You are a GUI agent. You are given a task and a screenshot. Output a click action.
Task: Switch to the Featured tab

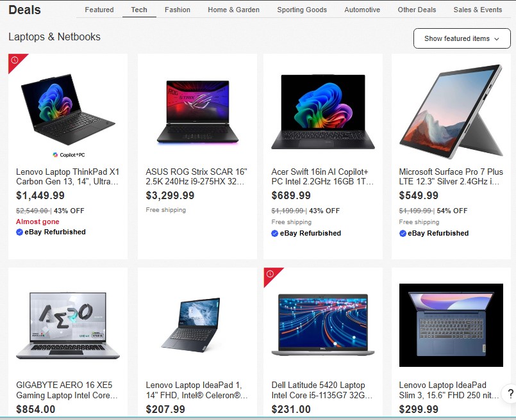(x=99, y=10)
